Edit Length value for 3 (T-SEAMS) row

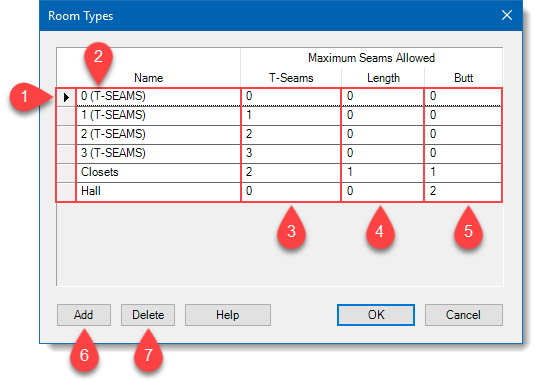[x=382, y=153]
